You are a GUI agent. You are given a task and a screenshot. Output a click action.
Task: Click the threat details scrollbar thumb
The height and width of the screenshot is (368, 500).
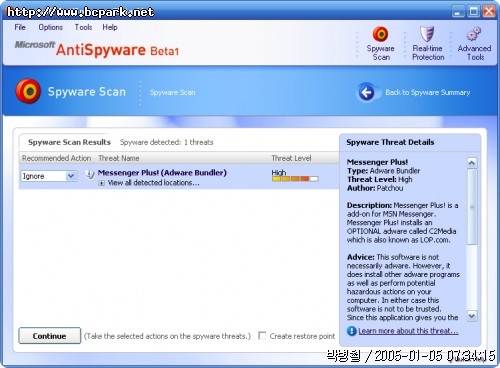click(472, 207)
